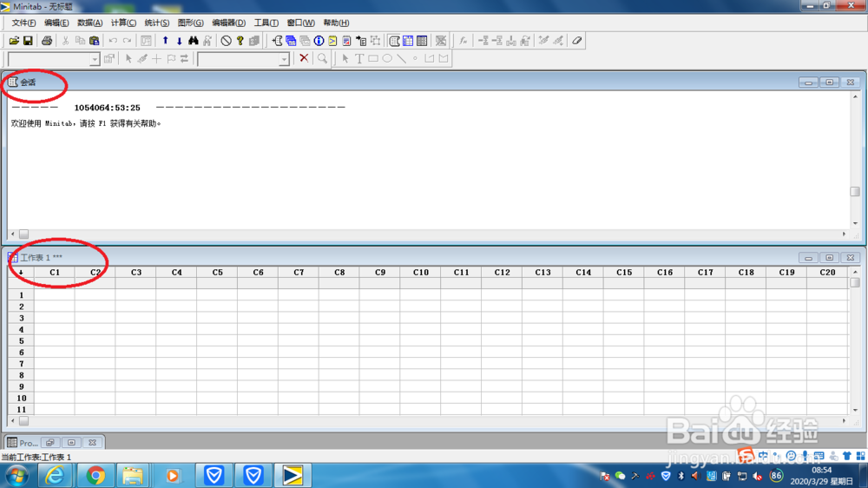This screenshot has height=488, width=868.
Task: Select column header C20
Action: (827, 273)
